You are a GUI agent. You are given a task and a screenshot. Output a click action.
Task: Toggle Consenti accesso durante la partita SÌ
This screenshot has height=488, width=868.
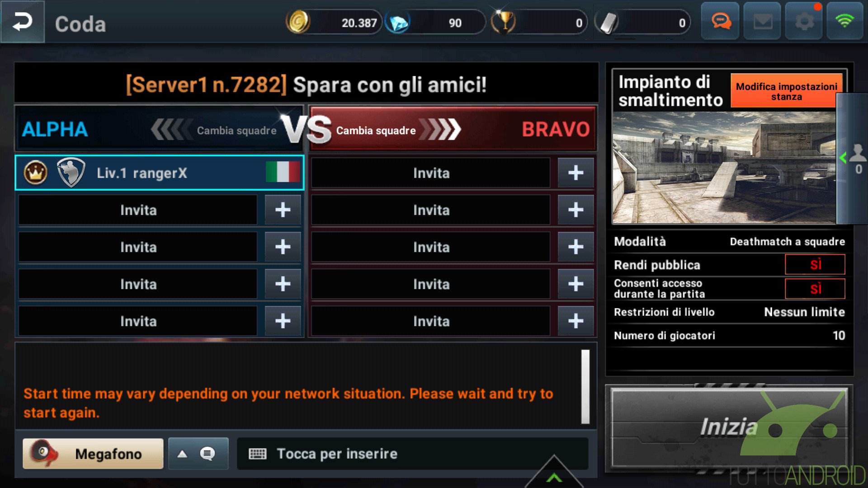[815, 289]
